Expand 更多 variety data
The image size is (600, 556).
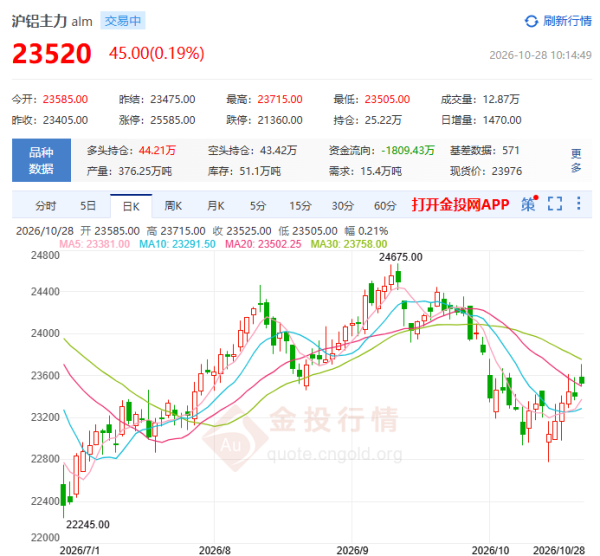(x=576, y=160)
